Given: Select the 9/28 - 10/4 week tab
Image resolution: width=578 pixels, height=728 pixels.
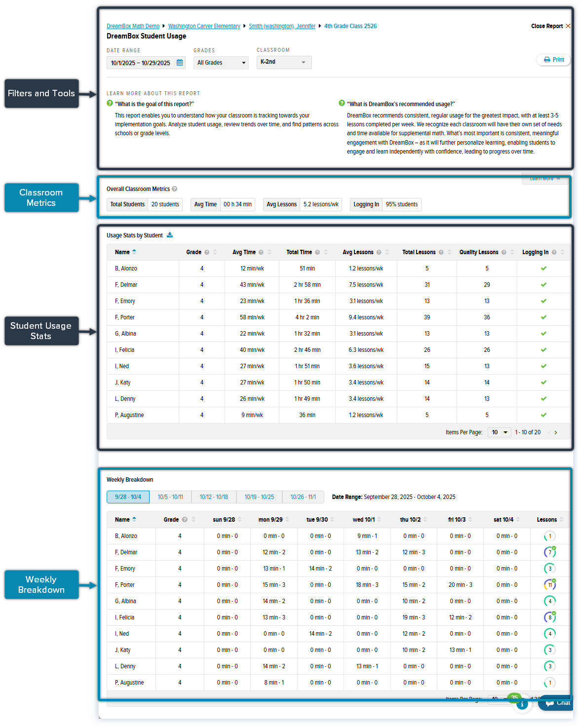Looking at the screenshot, I should [128, 497].
